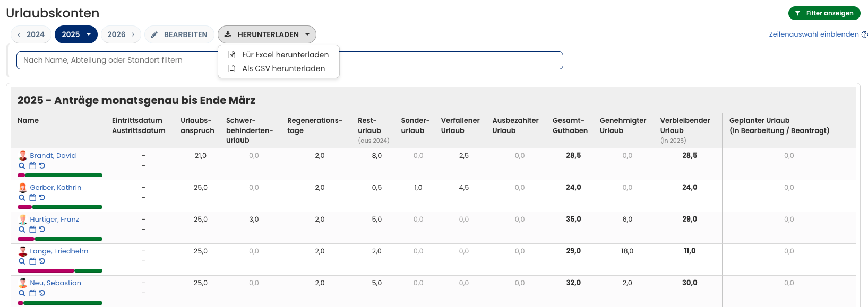Click Franz Hurtiger's avatar picture
This screenshot has height=307, width=868.
click(23, 219)
